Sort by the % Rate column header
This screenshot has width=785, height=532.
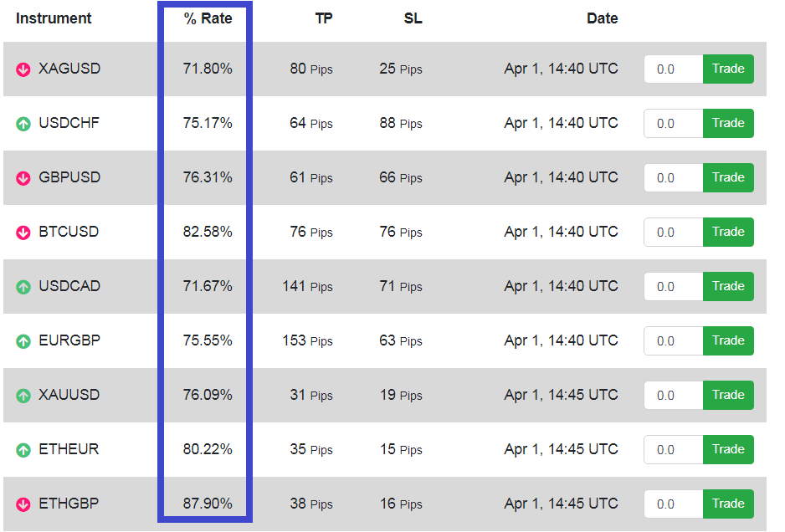(x=208, y=18)
